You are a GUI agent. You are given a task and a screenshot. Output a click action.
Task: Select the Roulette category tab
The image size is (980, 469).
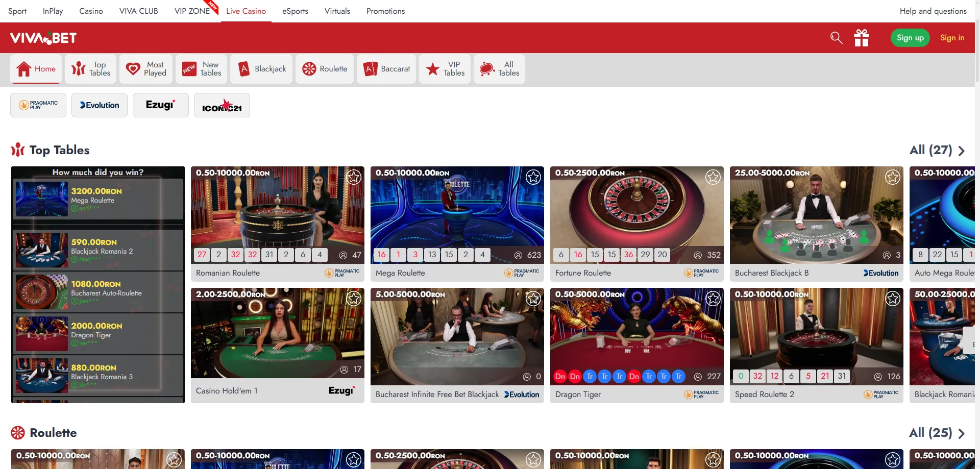coord(325,69)
